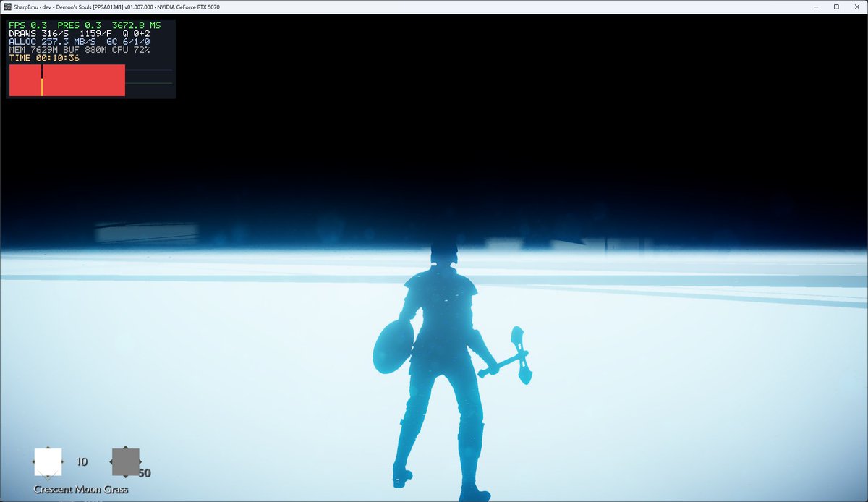Click the item count "10"

pyautogui.click(x=82, y=461)
